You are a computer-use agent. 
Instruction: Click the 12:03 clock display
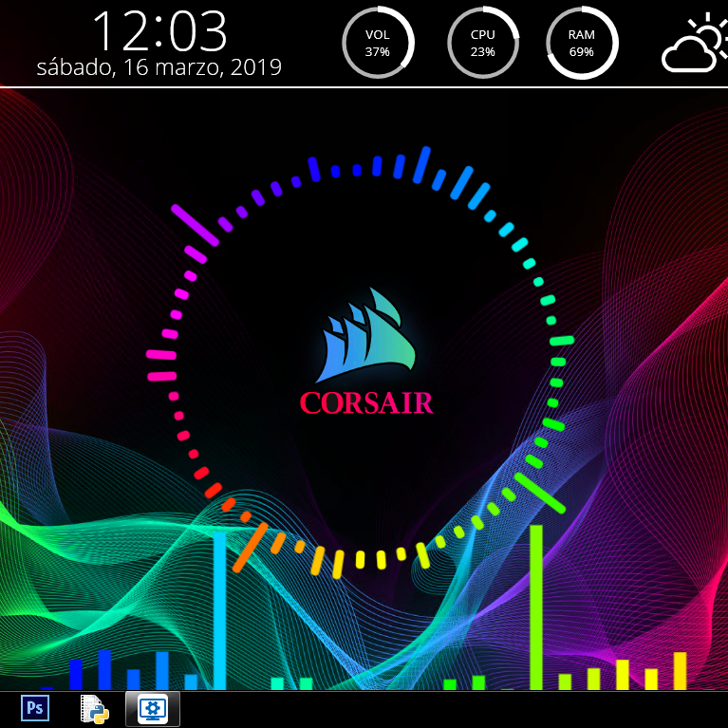159,31
